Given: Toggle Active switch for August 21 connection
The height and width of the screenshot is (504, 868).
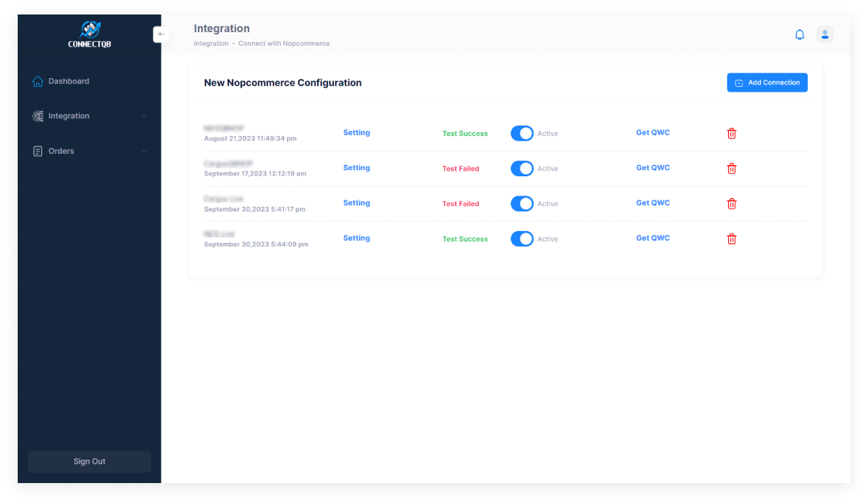Looking at the screenshot, I should click(x=522, y=134).
